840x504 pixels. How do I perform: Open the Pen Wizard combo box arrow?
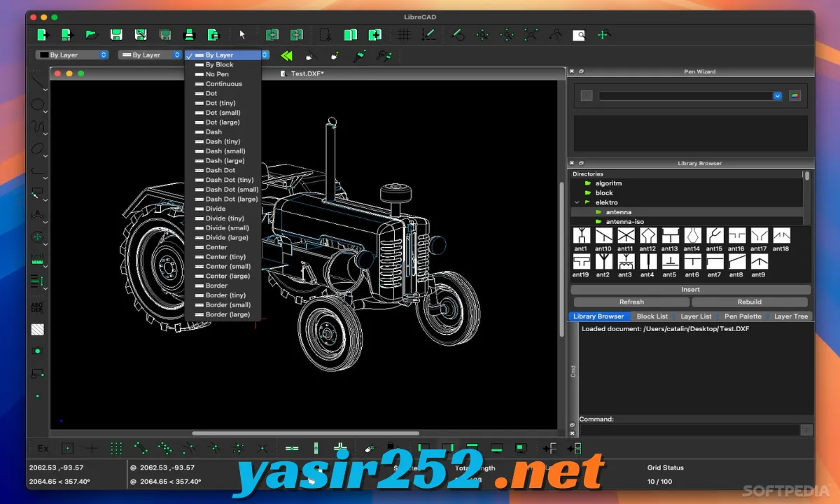click(777, 96)
